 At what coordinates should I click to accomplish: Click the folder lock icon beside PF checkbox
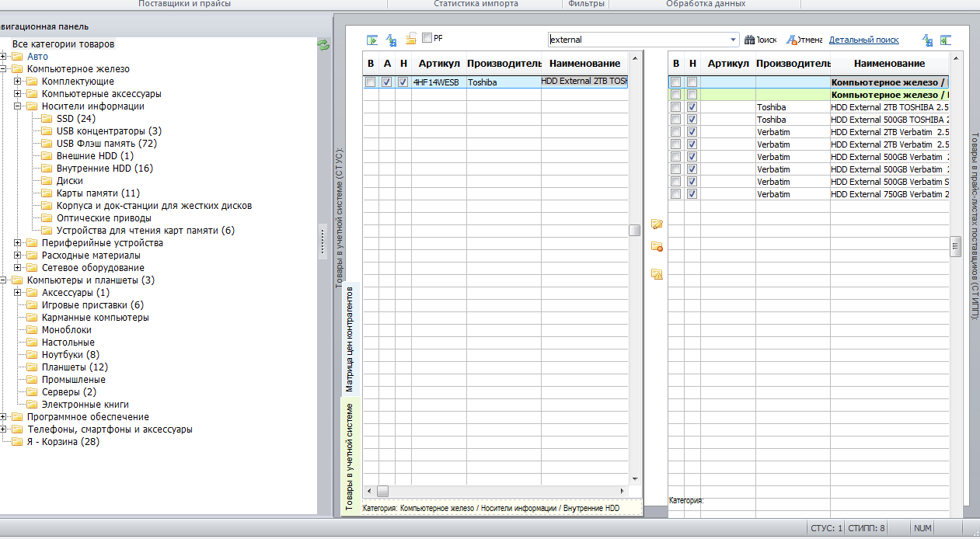click(411, 39)
